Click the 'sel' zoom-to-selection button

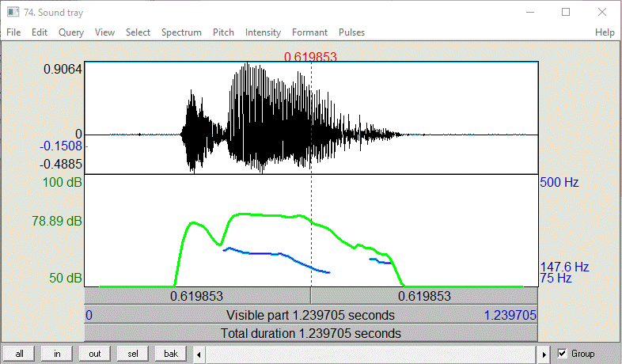tap(133, 354)
